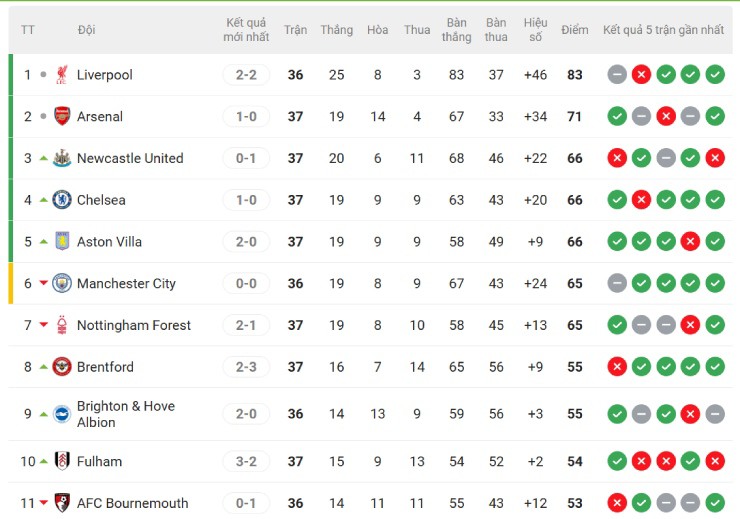740x519 pixels.
Task: Open Brentford's latest 2-3 result
Action: click(x=246, y=367)
